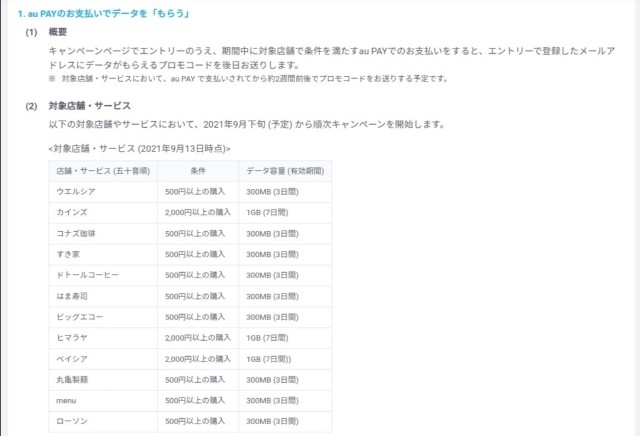Click the sentence '以下の対象店舗やサービスにおいて、2021年9月下旬'
Screen dimensions: 640x436
[247, 124]
